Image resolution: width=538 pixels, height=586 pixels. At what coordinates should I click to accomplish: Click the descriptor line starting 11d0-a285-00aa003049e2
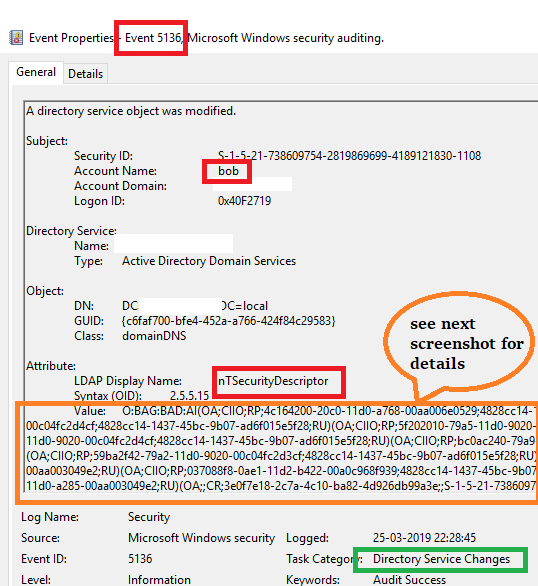(281, 486)
